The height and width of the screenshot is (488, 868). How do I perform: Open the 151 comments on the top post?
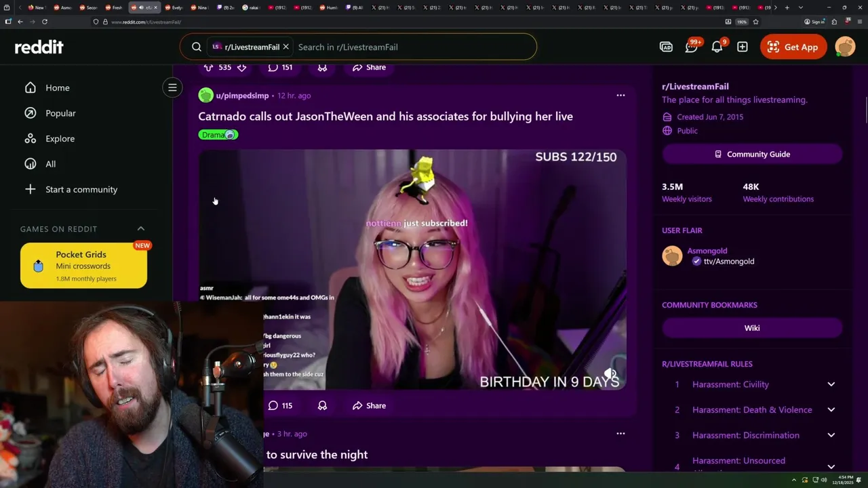(280, 67)
